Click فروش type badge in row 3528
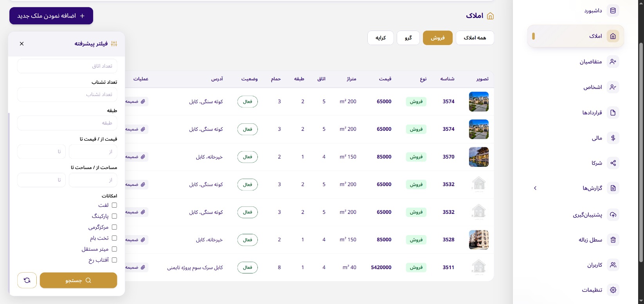This screenshot has height=304, width=644. (x=416, y=240)
